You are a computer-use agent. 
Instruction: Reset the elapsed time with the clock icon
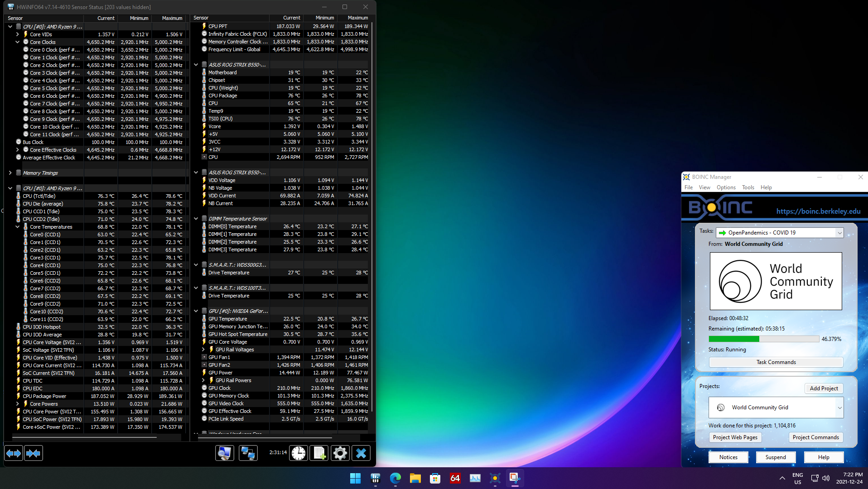299,453
